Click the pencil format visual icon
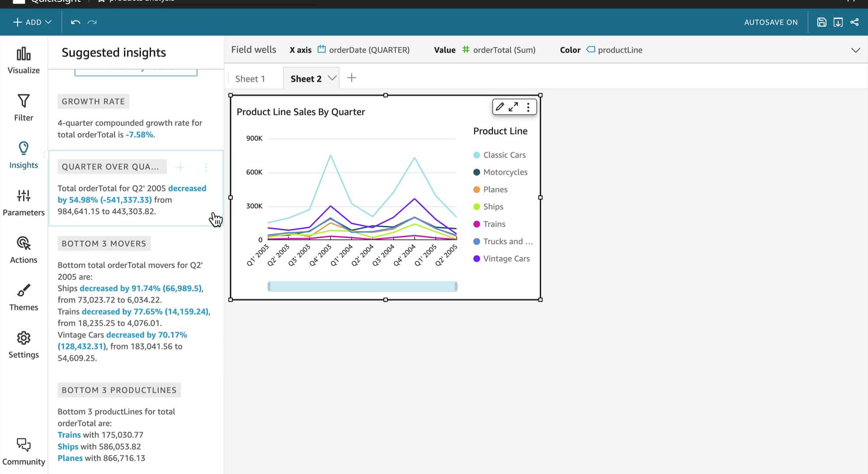 coord(500,107)
